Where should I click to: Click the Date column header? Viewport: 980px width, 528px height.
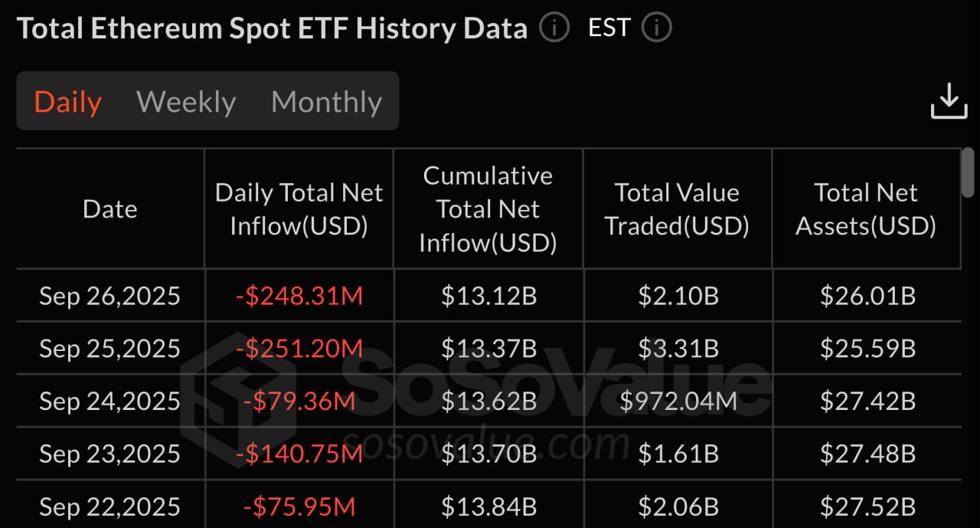(110, 209)
